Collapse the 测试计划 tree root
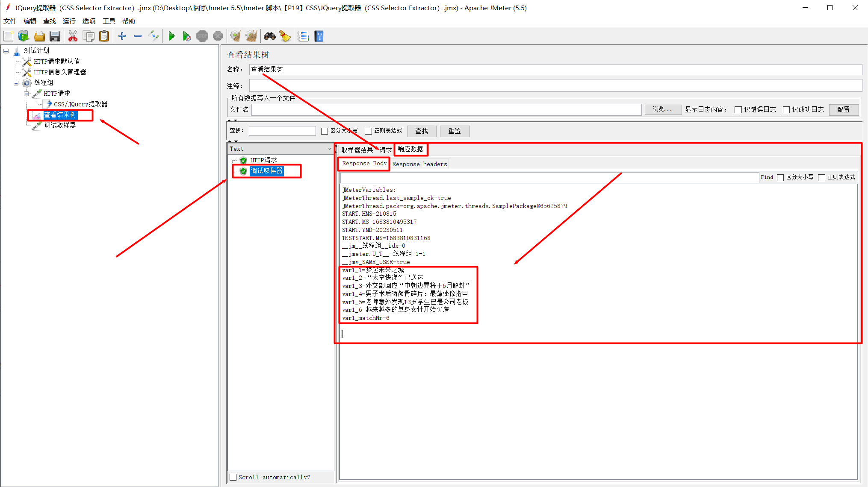 [x=6, y=51]
